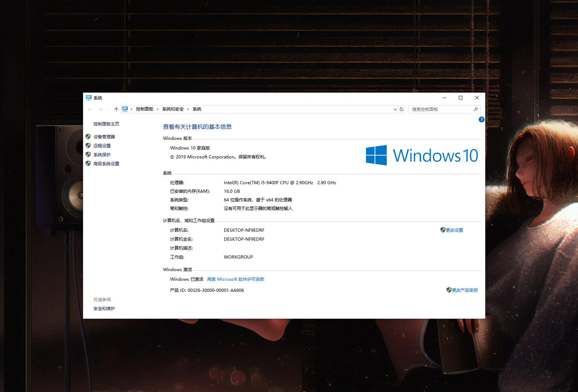
Task: Click the 2019 Microsoft Corporation copyright text
Action: 219,157
